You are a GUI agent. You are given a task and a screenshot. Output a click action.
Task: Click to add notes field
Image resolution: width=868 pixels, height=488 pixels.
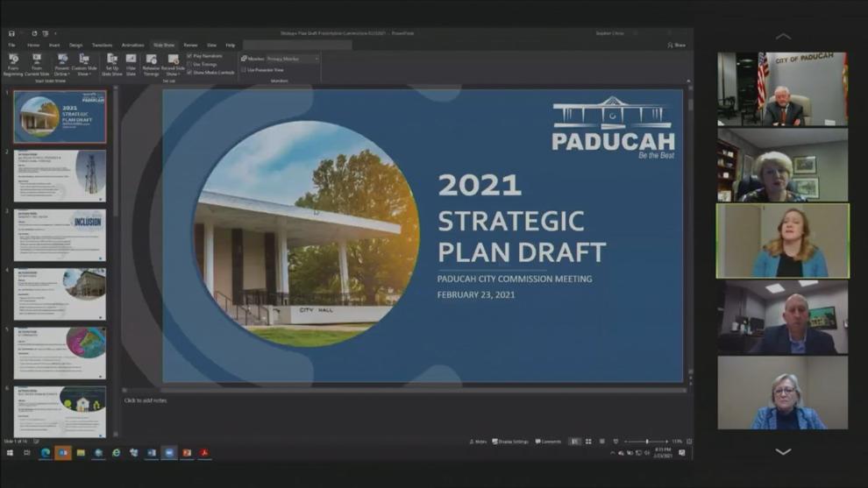pos(145,400)
